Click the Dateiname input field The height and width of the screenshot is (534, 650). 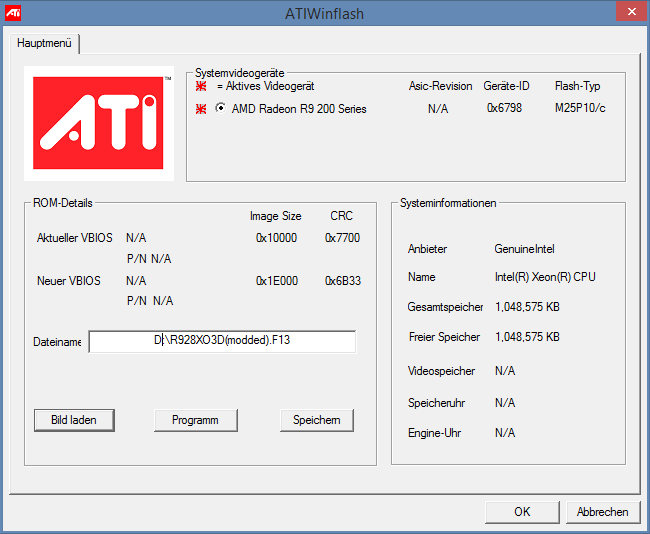click(222, 342)
